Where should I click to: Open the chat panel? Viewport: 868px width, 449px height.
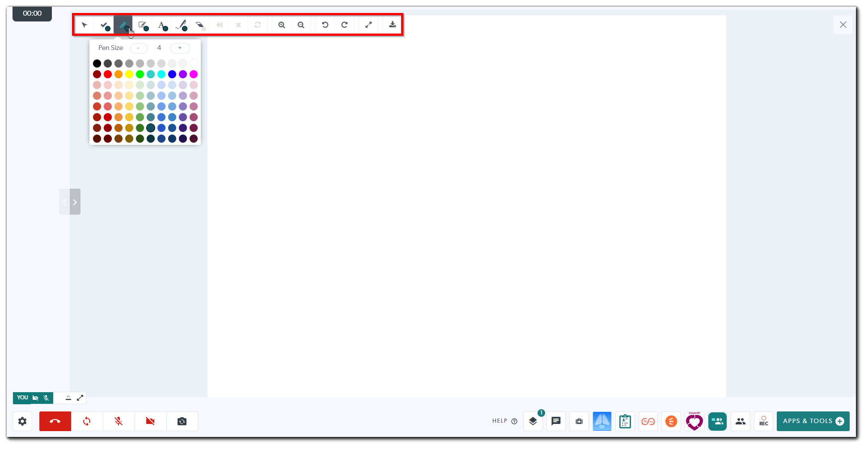[x=556, y=421]
